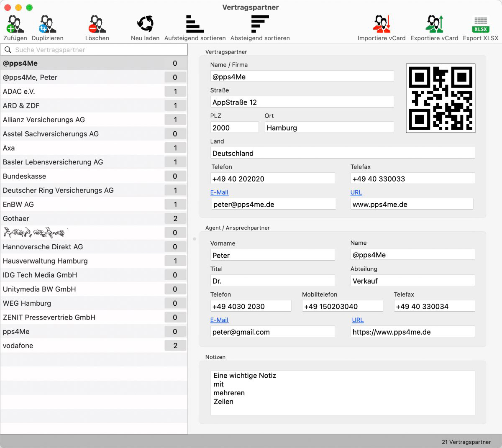This screenshot has height=448, width=502.
Task: Click the Straße field with AppStraße 12
Action: click(x=302, y=102)
